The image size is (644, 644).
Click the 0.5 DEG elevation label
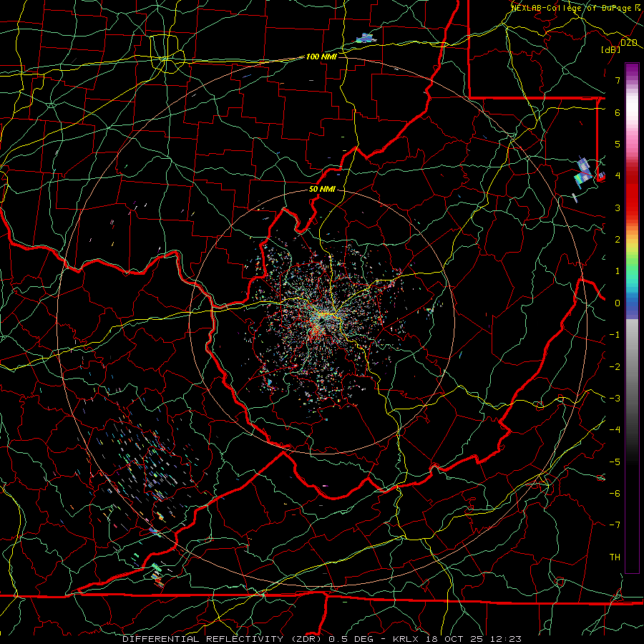point(351,639)
